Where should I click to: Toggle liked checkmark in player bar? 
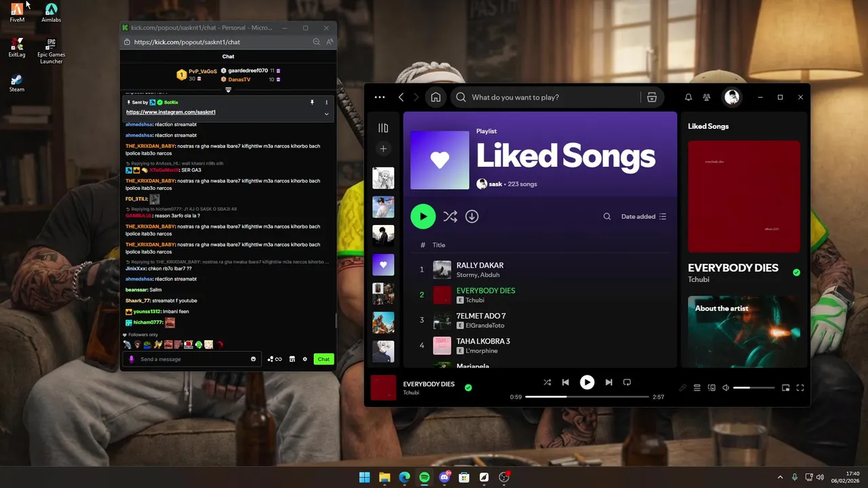[468, 388]
